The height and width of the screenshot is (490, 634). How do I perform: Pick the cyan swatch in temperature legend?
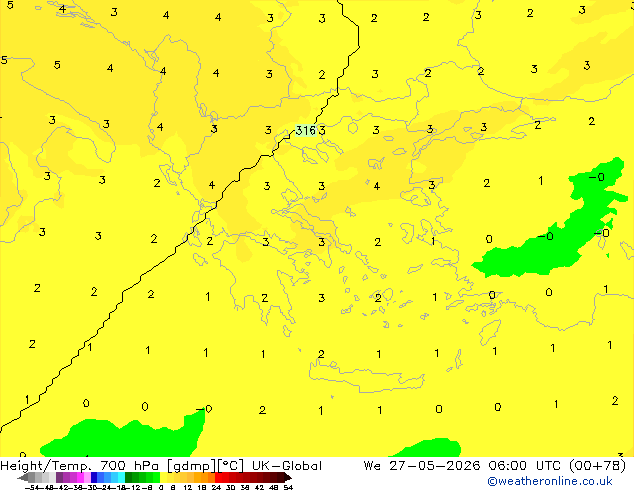tap(122, 477)
